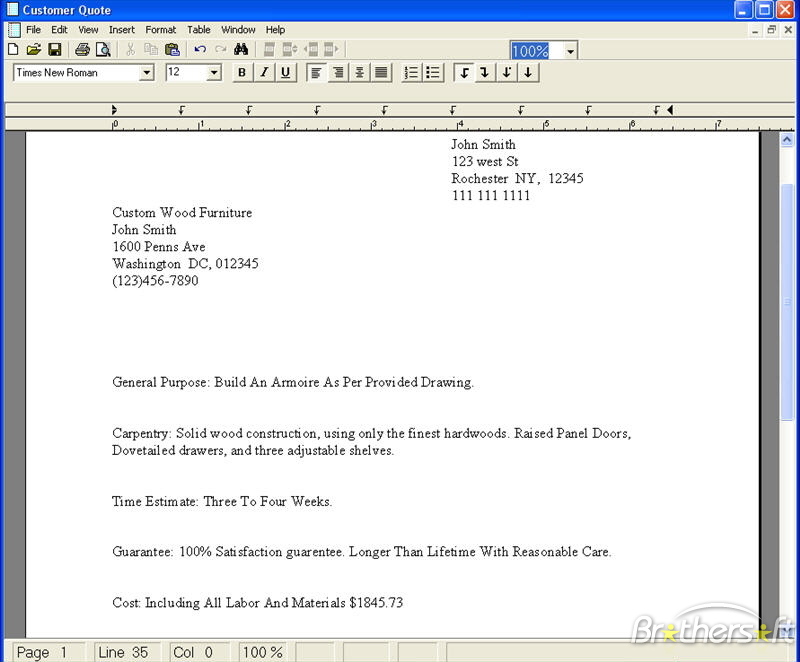Select the left tab stop tool

[464, 72]
